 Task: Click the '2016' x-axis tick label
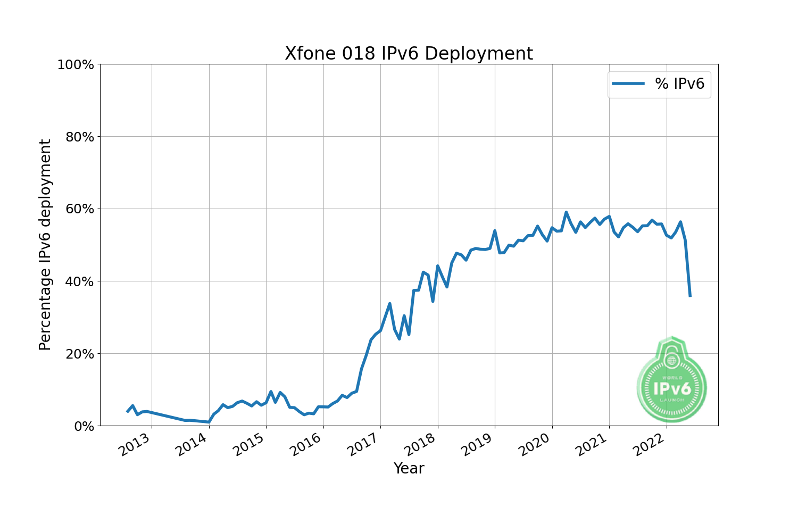coord(307,445)
